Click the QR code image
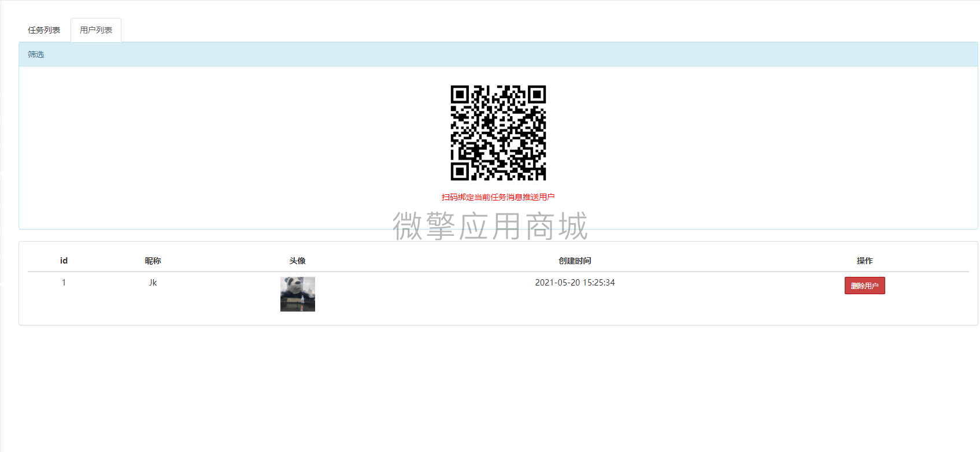The image size is (980, 452). point(498,133)
